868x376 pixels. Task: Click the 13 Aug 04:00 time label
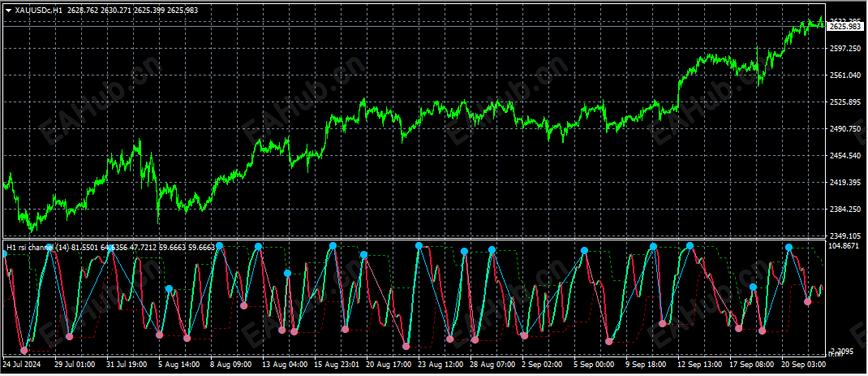point(285,365)
